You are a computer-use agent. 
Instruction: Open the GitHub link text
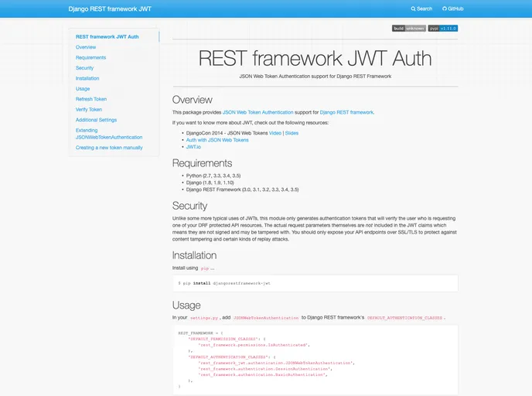pyautogui.click(x=455, y=9)
